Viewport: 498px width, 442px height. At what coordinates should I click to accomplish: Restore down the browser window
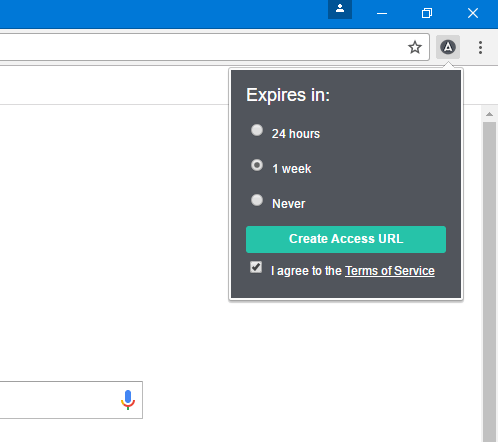[427, 13]
